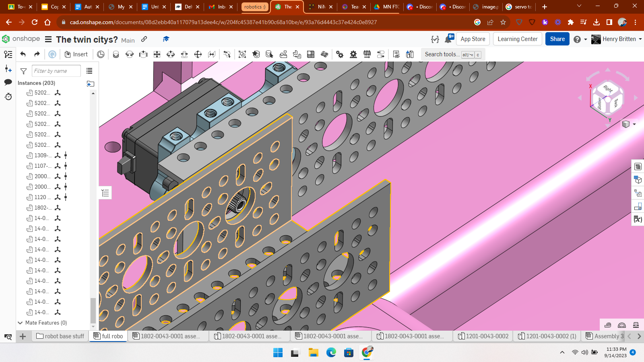Select the Revolute mate tool

click(x=130, y=54)
